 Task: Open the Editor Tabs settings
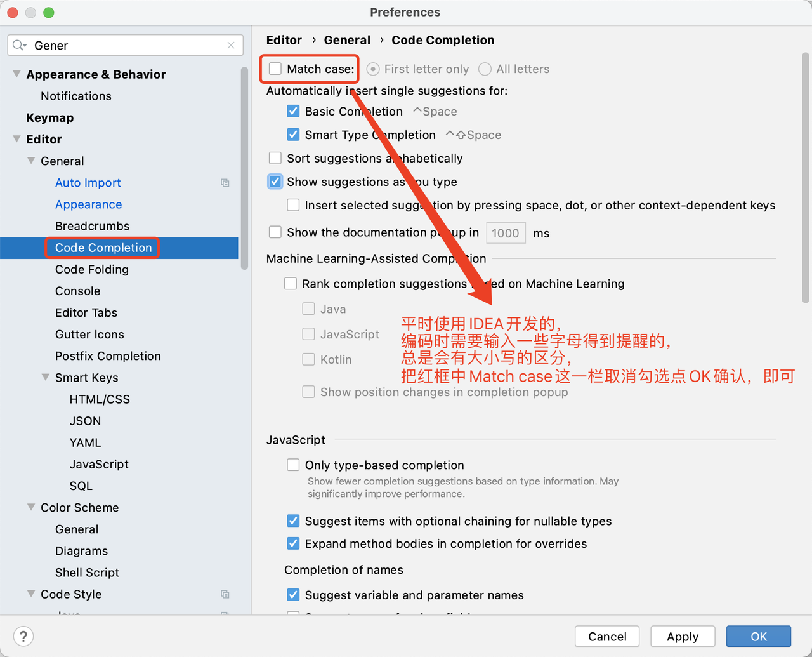tap(86, 312)
